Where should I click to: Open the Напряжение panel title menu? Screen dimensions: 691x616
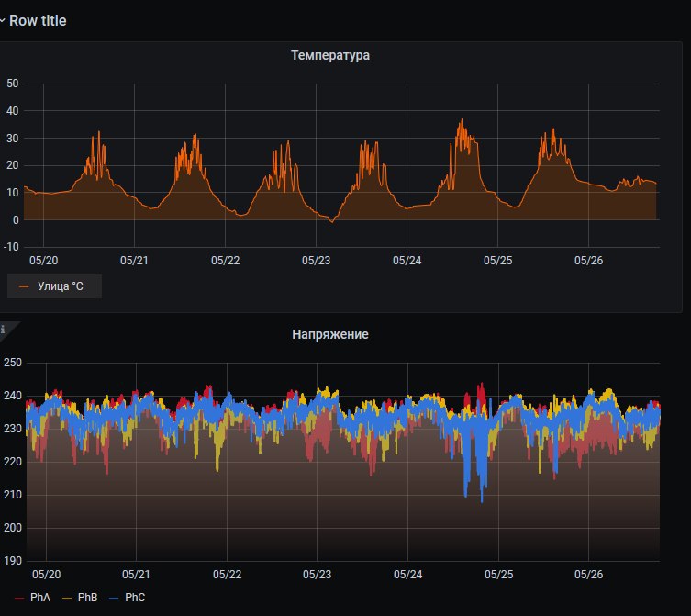pos(330,334)
